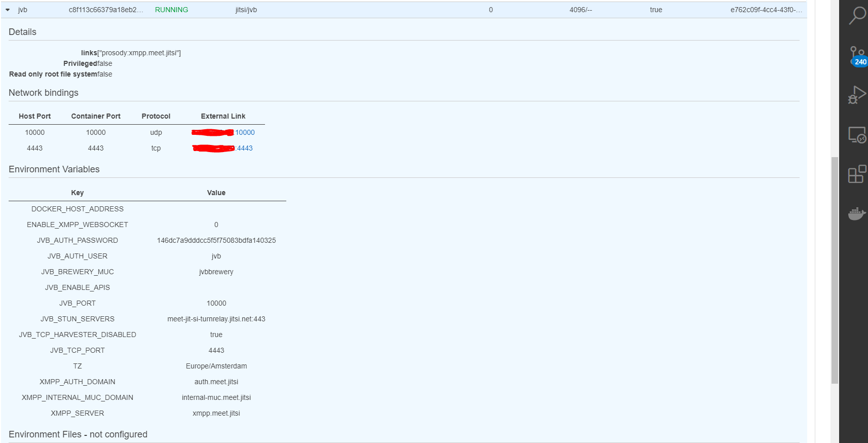This screenshot has width=868, height=443.
Task: Click the ENABLE_XMPP_WEBSOCKET key
Action: click(78, 225)
